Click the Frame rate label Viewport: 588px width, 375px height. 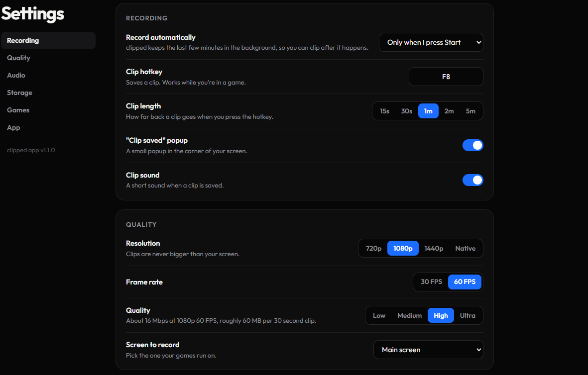point(144,282)
